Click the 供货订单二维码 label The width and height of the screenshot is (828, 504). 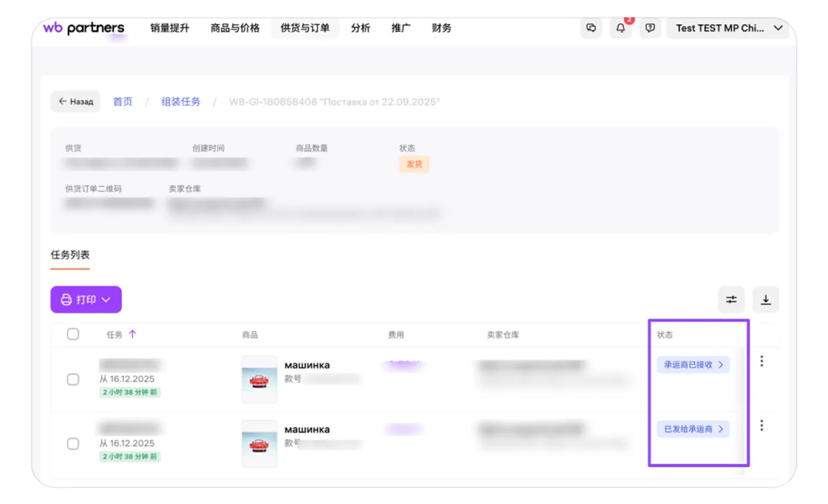point(94,189)
